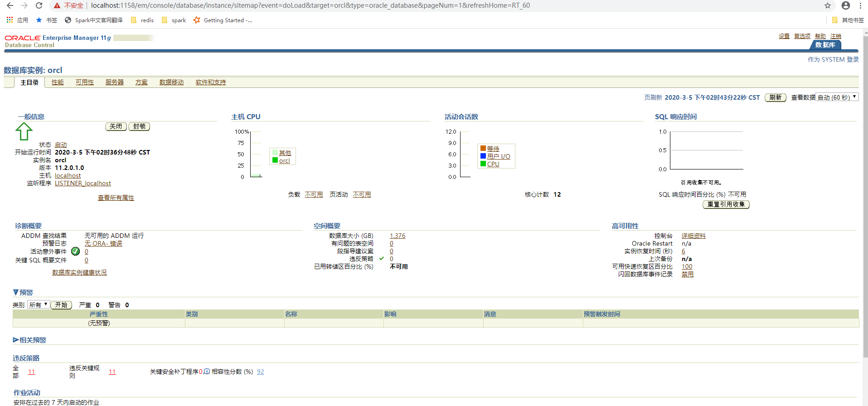Open the Spark中文官网翻译 bookmark
The height and width of the screenshot is (406, 868).
pos(93,20)
